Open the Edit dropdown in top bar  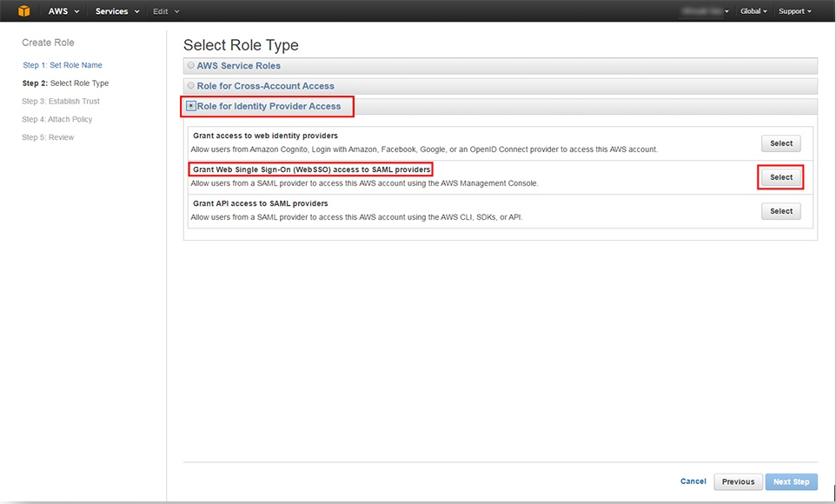[166, 11]
